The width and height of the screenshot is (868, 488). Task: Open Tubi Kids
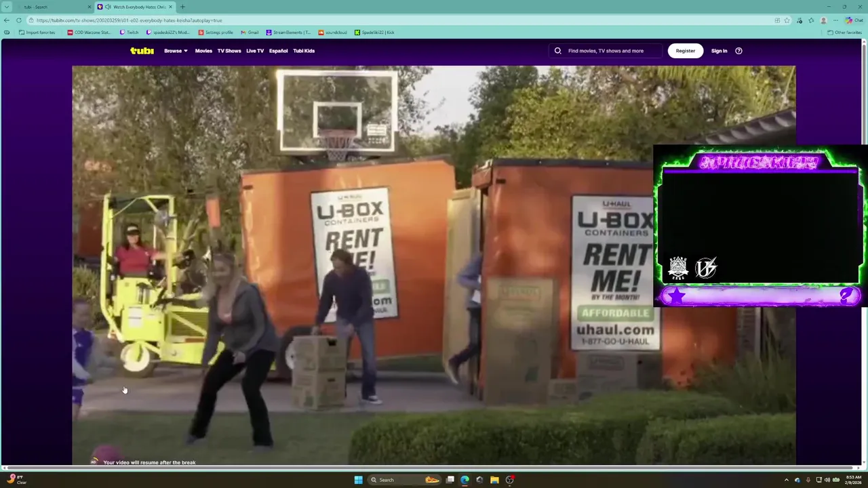304,51
